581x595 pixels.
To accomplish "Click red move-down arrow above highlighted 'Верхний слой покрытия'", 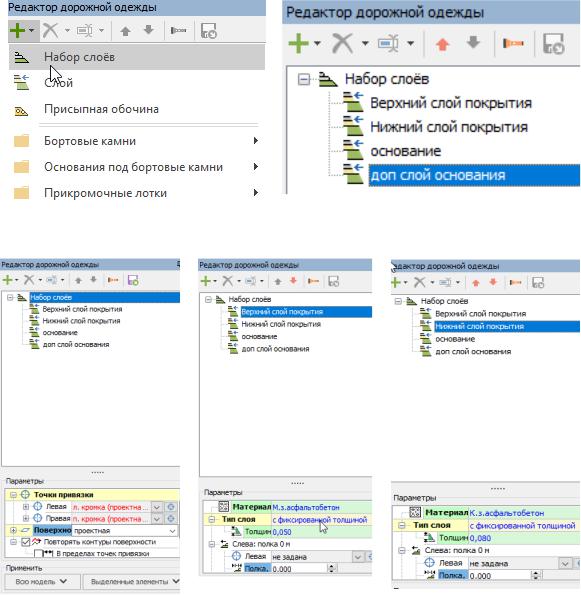I will 293,281.
